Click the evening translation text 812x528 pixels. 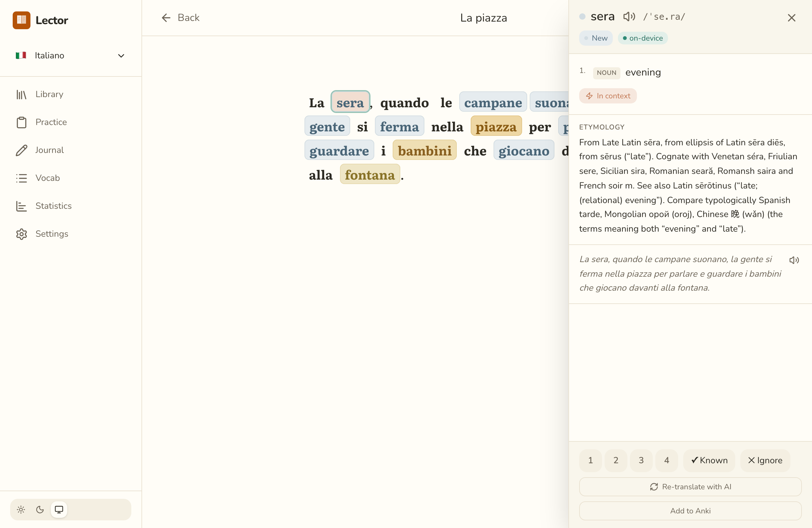click(x=643, y=72)
